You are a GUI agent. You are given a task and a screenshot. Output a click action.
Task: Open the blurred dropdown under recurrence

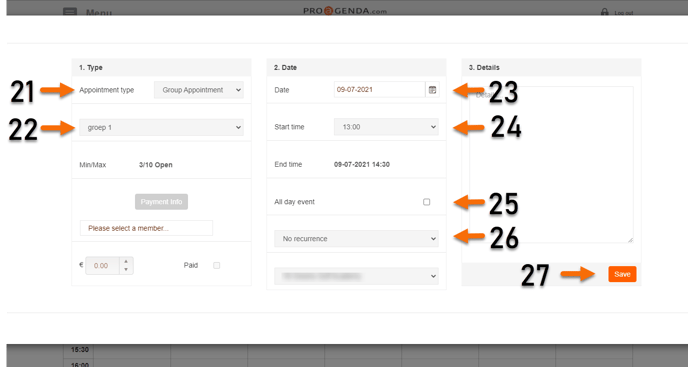[x=356, y=276]
